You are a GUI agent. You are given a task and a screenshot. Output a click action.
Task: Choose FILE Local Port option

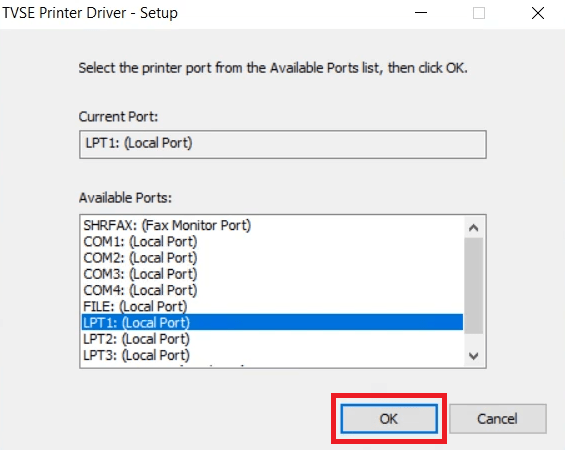pos(272,307)
